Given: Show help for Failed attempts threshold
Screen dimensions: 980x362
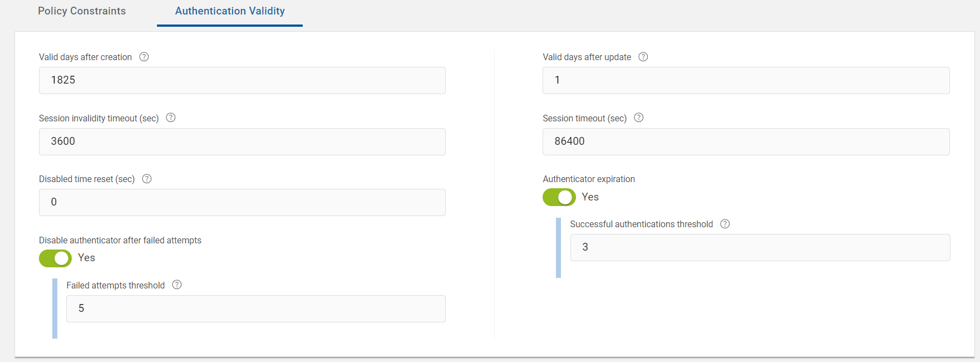Looking at the screenshot, I should coord(177,285).
